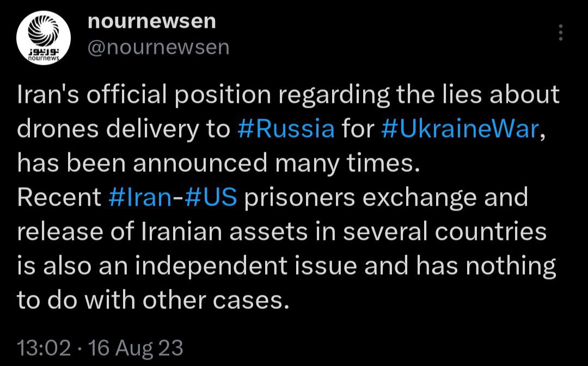Click the line beginning "Iran's official position"
Image resolution: width=588 pixels, height=366 pixels.
289,95
